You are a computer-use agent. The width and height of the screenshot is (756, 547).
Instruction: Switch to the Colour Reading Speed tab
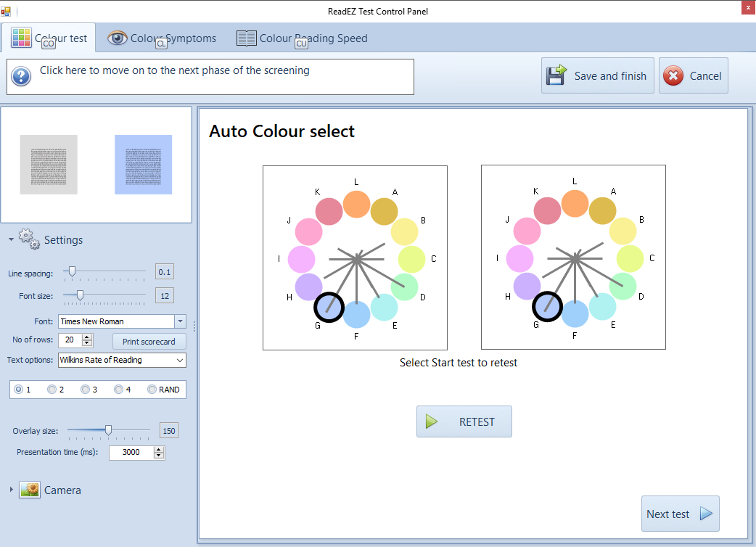coord(303,38)
